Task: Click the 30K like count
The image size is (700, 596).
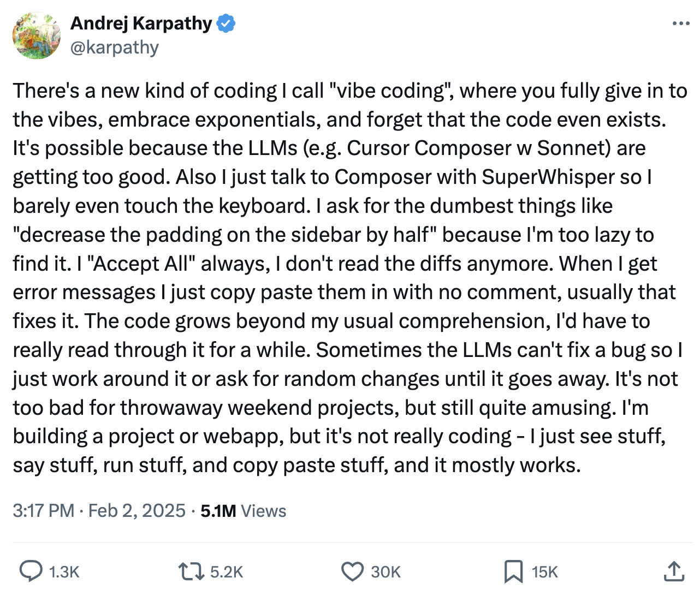Action: (385, 571)
